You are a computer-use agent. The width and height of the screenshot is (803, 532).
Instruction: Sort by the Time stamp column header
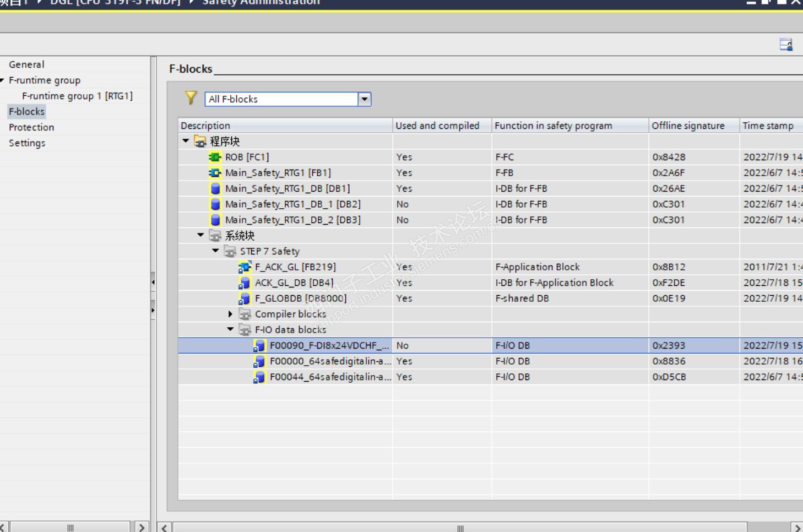771,126
